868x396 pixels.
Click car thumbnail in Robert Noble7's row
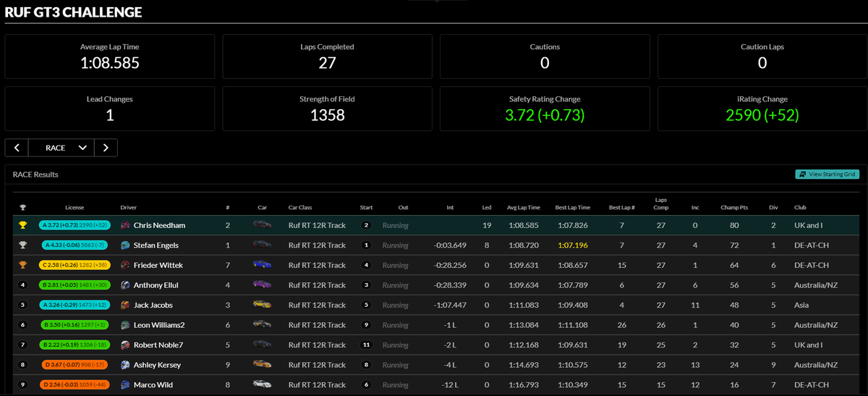[263, 345]
